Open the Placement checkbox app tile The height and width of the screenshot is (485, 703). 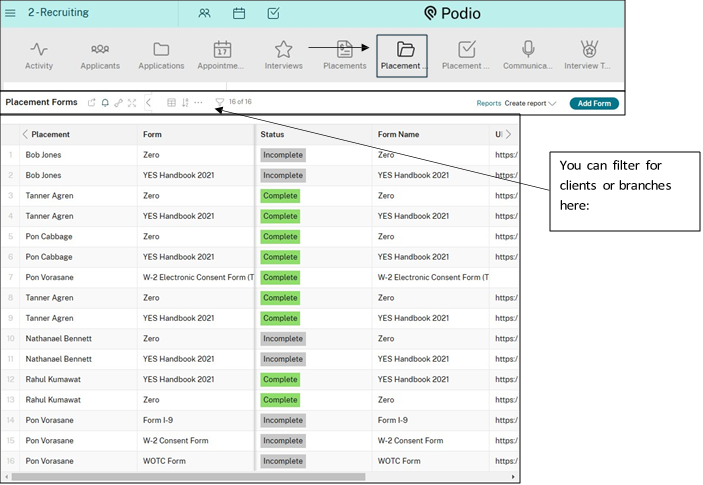(x=466, y=56)
